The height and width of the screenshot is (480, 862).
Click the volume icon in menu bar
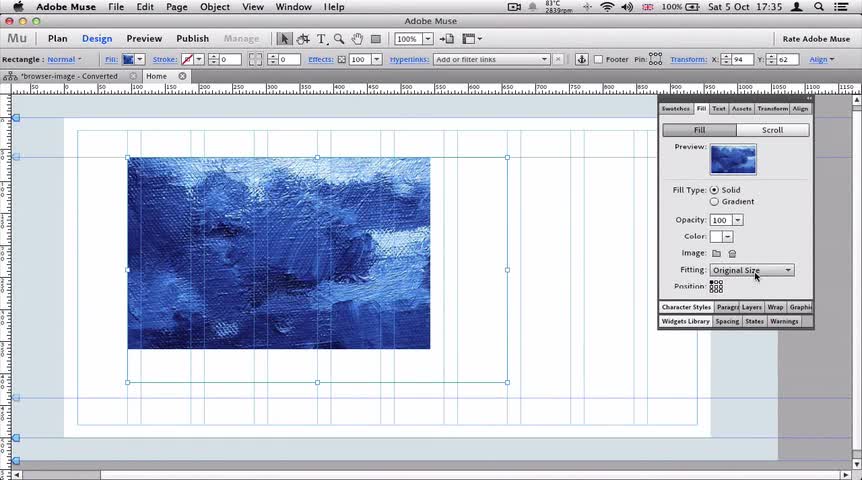pos(627,7)
